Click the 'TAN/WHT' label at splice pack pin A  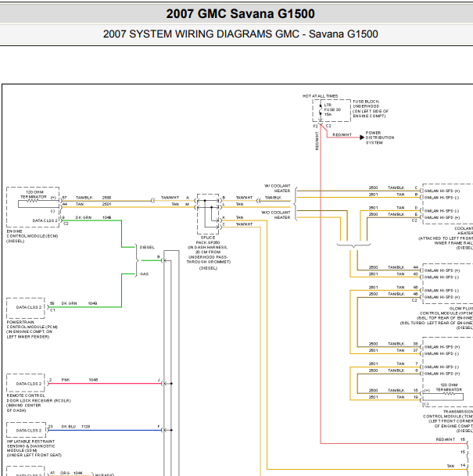click(x=170, y=198)
